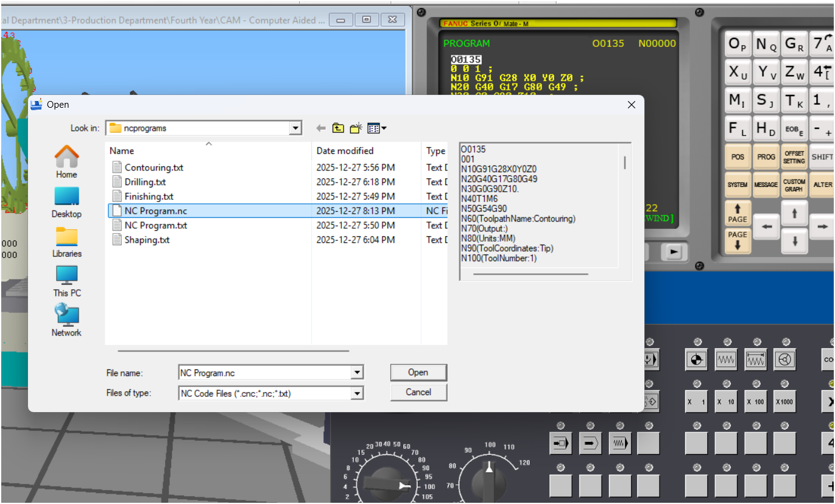
Task: Click the M/I key on the keypad
Action: [738, 100]
